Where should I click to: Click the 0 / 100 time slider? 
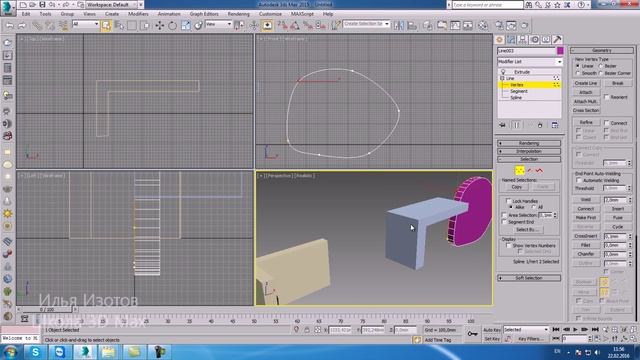[47, 310]
